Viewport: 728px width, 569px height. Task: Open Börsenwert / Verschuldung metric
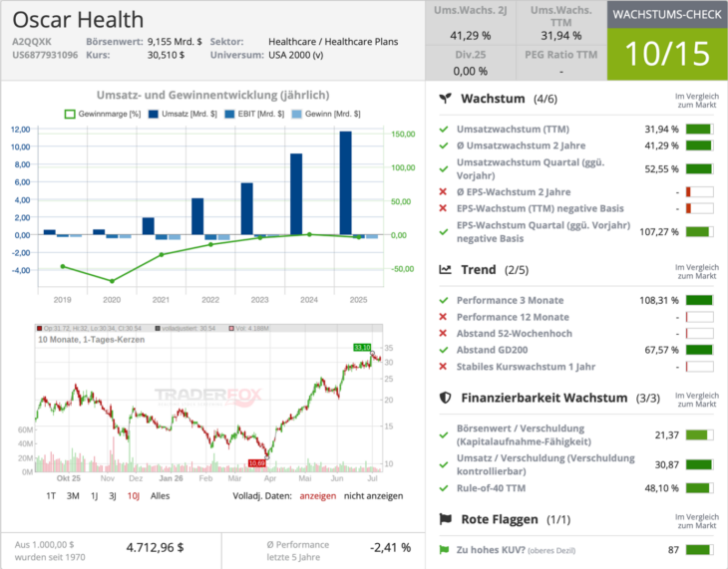tap(524, 434)
